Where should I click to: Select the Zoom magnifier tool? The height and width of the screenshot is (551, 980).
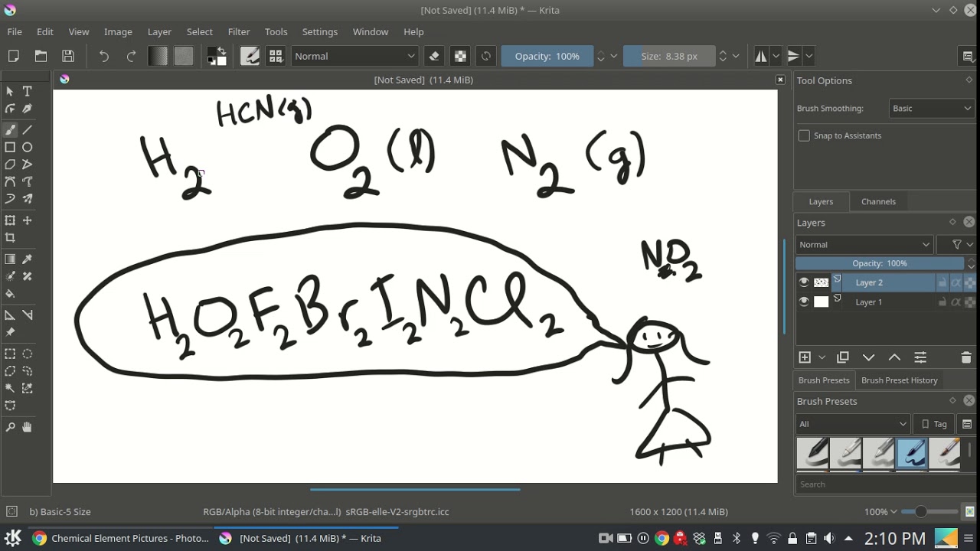(10, 427)
